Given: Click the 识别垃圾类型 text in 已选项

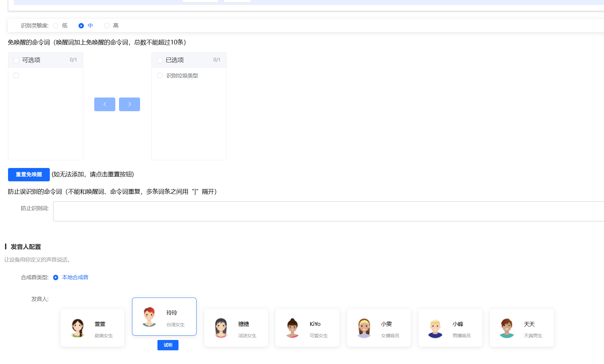Looking at the screenshot, I should point(182,76).
